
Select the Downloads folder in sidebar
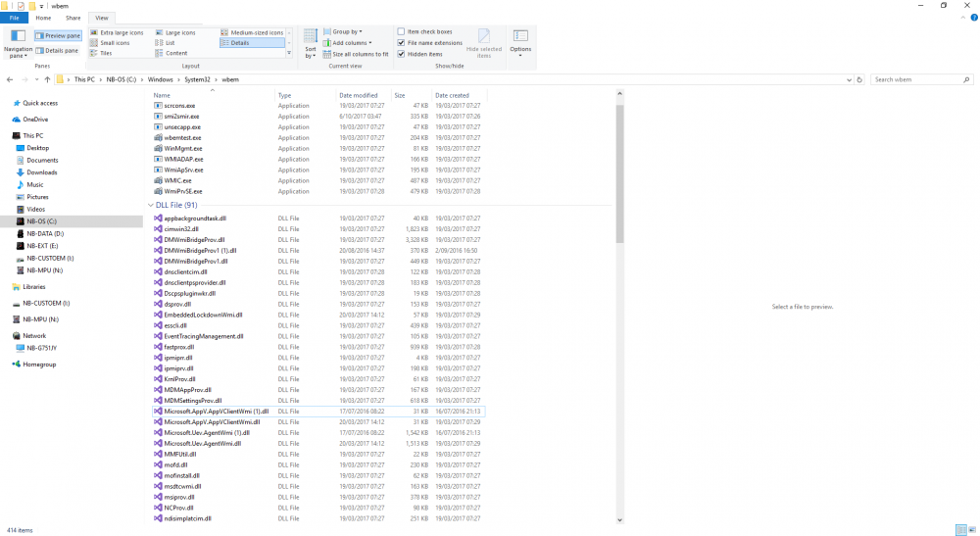coord(41,172)
